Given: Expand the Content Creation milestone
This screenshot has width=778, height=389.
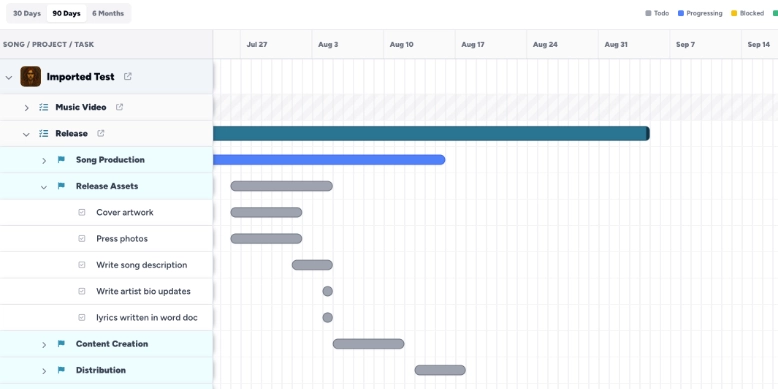Looking at the screenshot, I should [44, 344].
